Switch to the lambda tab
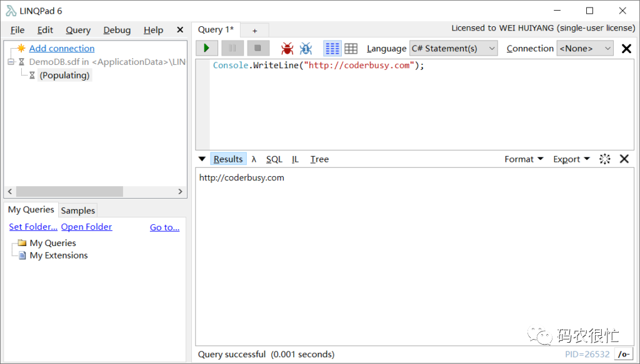The height and width of the screenshot is (364, 640). tap(254, 159)
